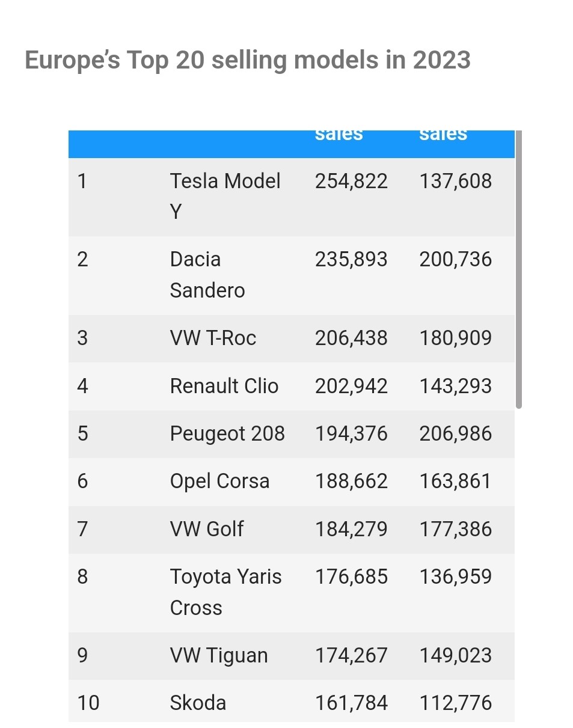Screen dimensions: 573x728
Task: Select the VW Tiguan entry
Action: 219,655
